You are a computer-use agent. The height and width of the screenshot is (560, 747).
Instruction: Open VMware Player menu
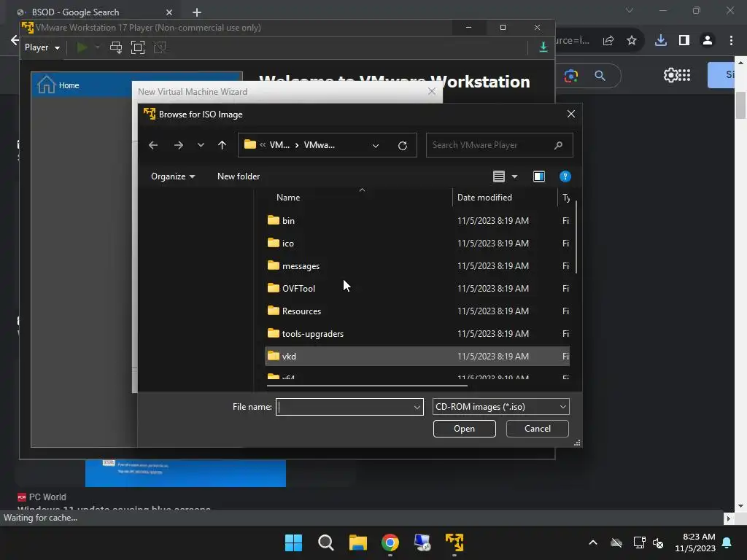coord(42,47)
